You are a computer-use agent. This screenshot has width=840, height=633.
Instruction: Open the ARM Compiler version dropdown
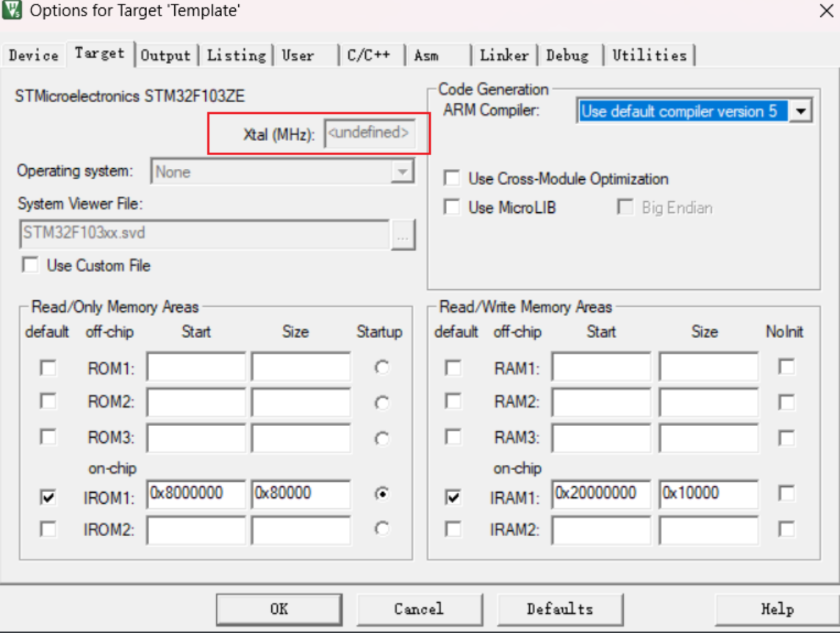coord(801,112)
